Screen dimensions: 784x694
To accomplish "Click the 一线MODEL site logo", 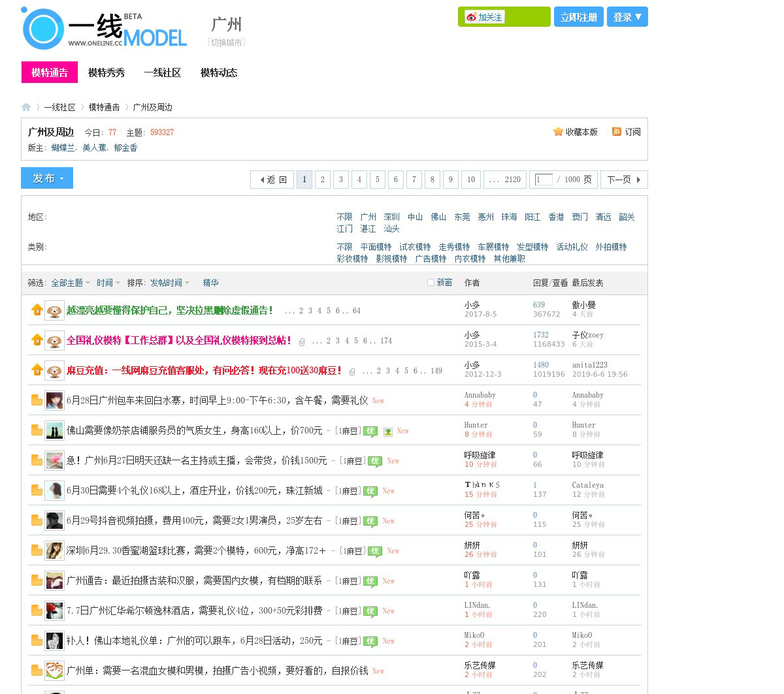I will [105, 29].
